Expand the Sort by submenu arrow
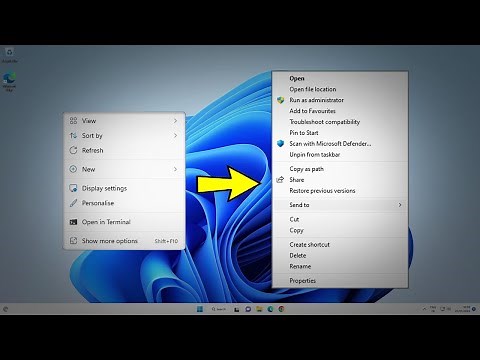Screen dimensions: 480x360 coord(175,135)
